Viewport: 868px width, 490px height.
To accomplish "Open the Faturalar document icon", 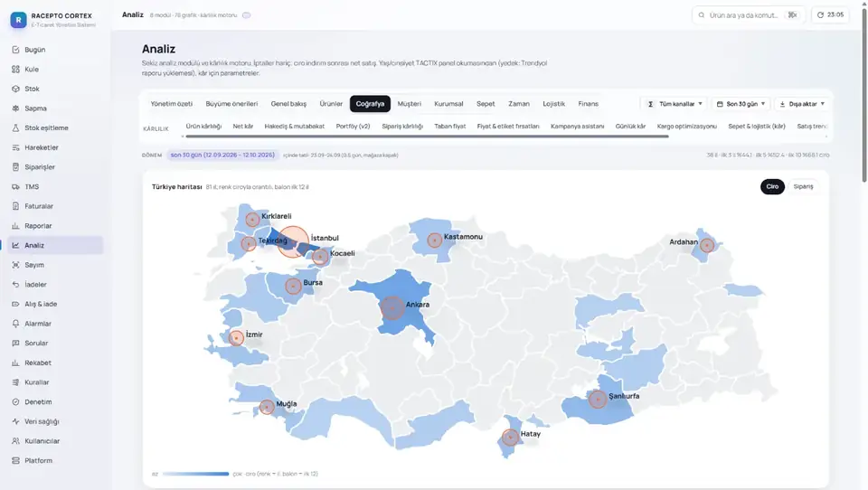I will click(15, 206).
